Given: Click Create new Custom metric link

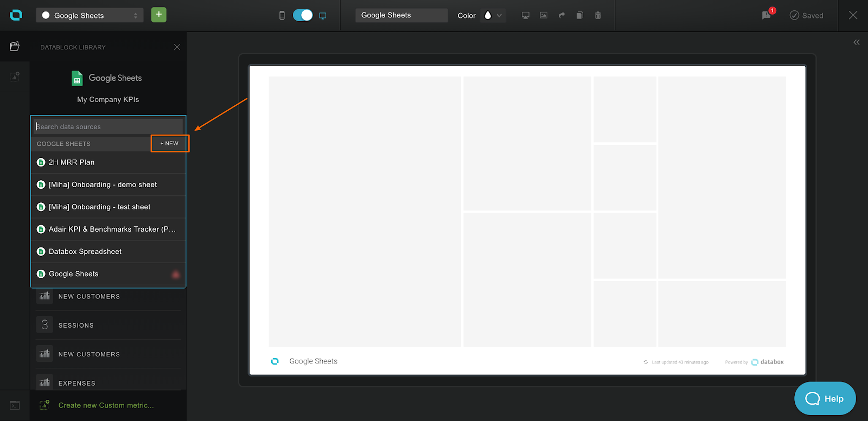Looking at the screenshot, I should pos(106,405).
